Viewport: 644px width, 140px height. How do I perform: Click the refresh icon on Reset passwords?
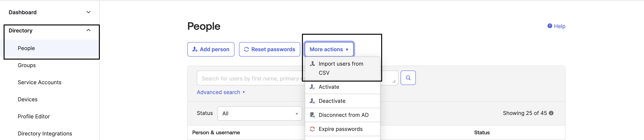(x=246, y=49)
